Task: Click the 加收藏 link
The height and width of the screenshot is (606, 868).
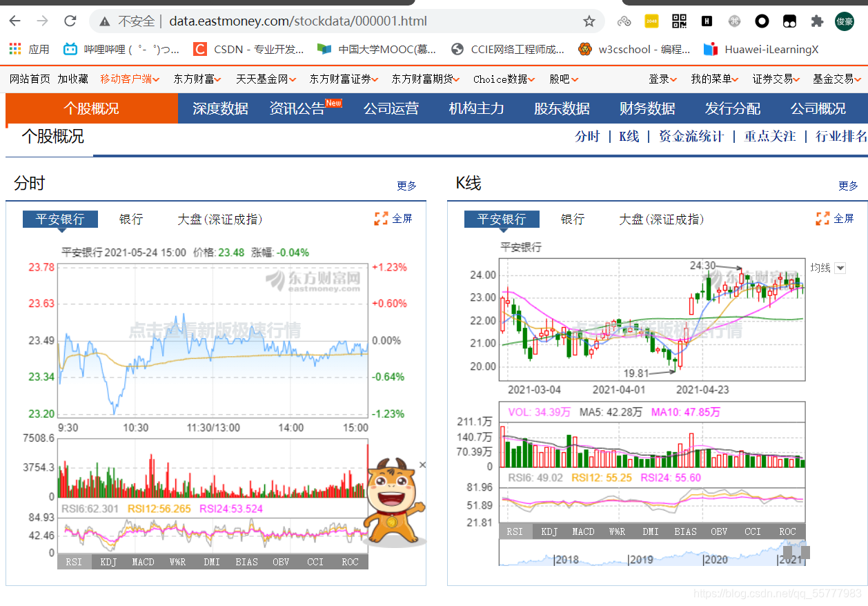Action: (73, 79)
